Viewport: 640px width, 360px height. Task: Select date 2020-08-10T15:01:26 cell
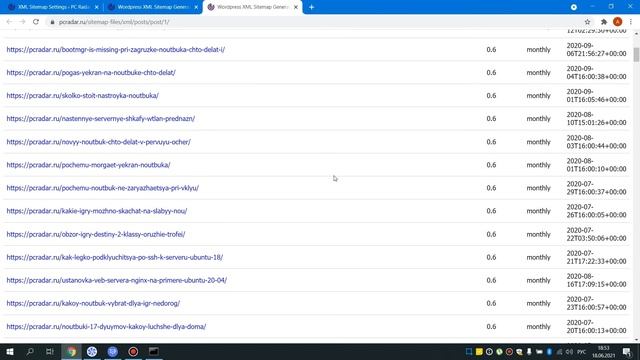coord(596,119)
